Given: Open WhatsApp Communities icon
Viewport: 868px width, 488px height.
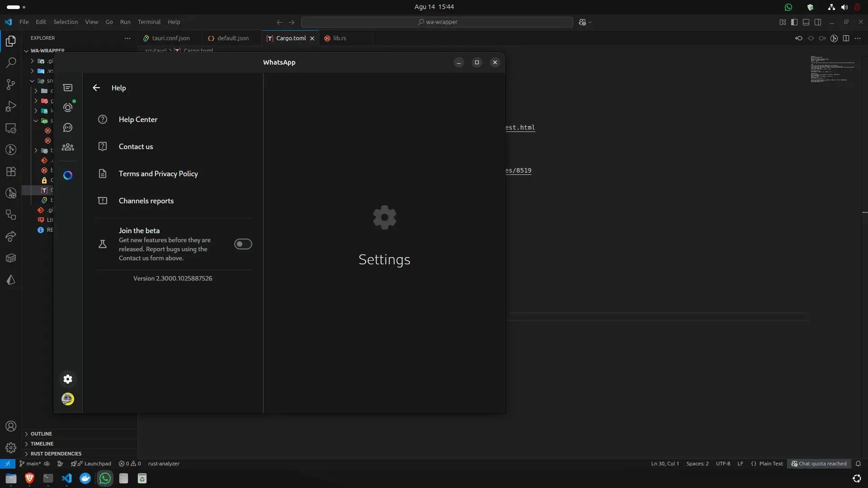Looking at the screenshot, I should pos(68,147).
